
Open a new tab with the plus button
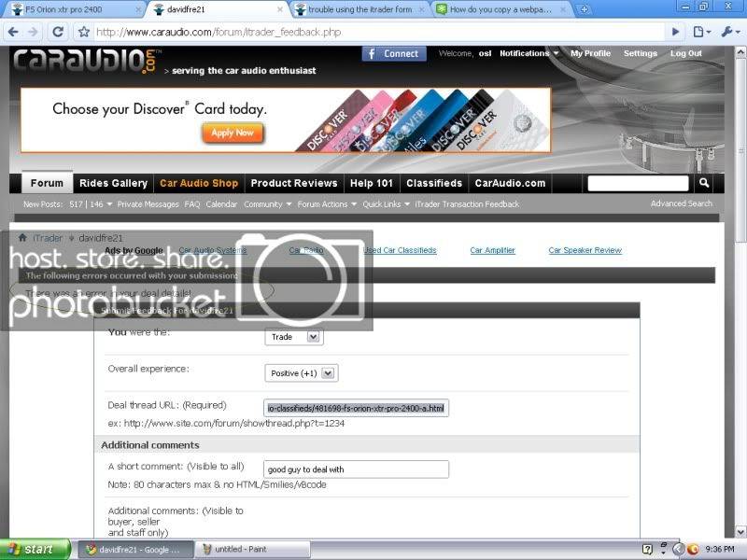click(x=585, y=9)
